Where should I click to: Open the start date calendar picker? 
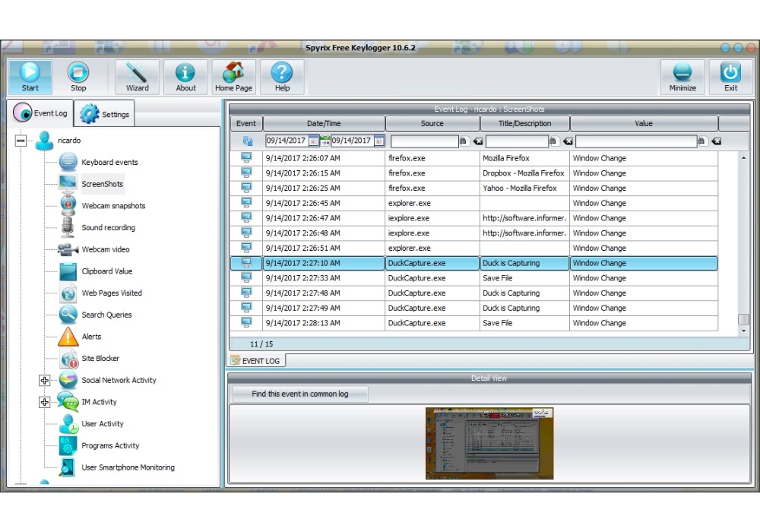[x=314, y=141]
